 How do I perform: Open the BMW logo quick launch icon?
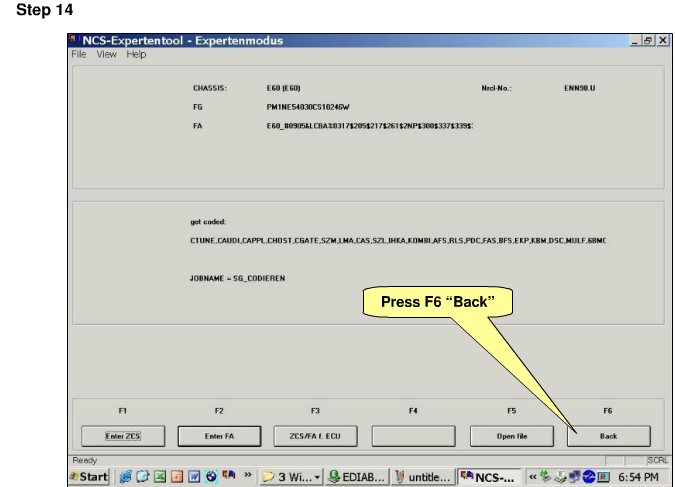[211, 477]
